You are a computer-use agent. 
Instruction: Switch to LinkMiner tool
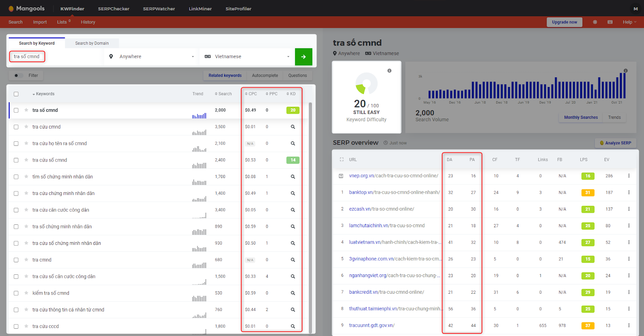click(x=200, y=9)
